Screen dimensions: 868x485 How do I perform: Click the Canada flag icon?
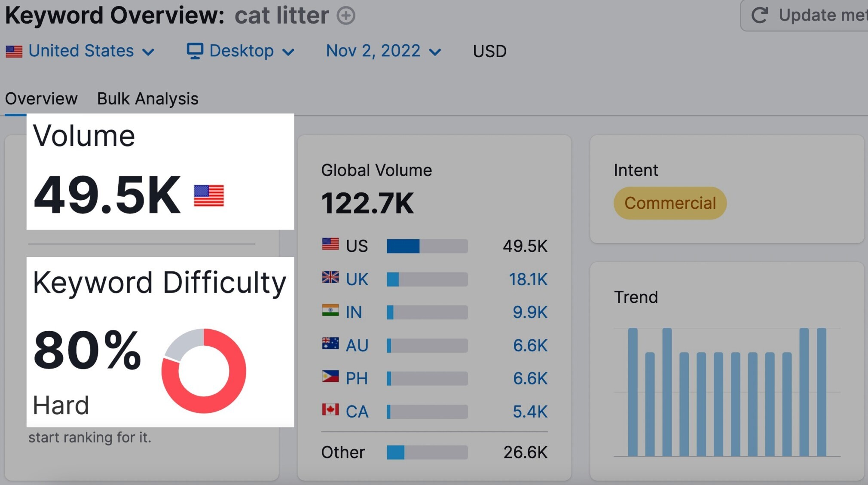(x=330, y=409)
